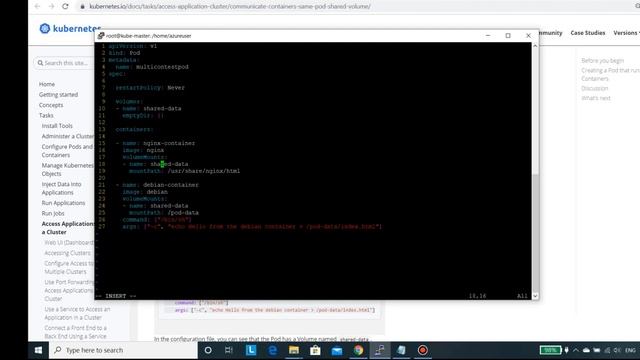640x360 pixels.
Task: Click 'multicontestpod' text in terminal
Action: [x=162, y=67]
